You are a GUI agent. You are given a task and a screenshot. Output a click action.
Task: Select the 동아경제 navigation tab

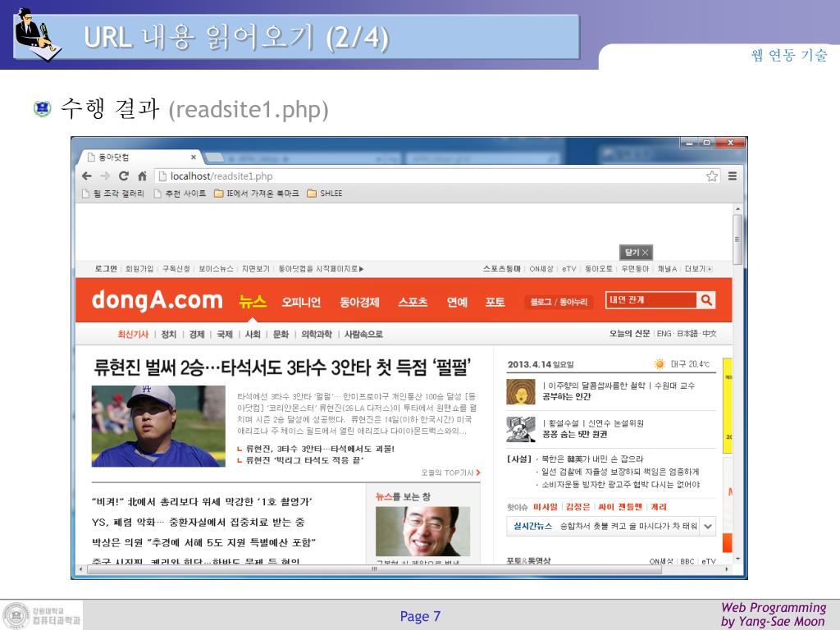tap(359, 302)
